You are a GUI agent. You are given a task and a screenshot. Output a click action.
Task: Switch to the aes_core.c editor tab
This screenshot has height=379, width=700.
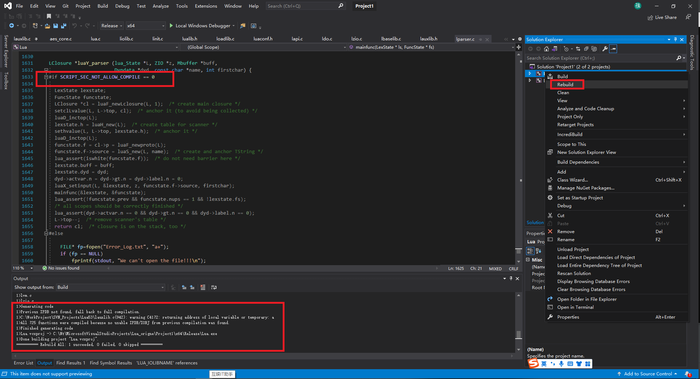[61, 39]
